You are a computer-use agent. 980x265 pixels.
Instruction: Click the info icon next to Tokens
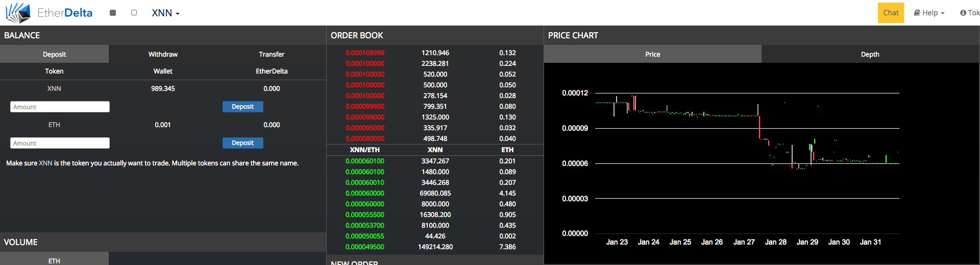[963, 13]
